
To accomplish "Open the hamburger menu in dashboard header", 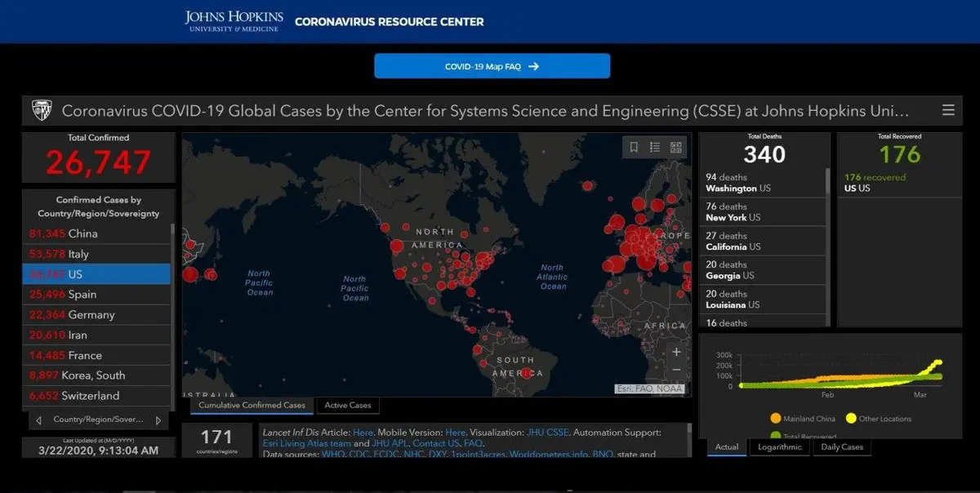I will 948,110.
